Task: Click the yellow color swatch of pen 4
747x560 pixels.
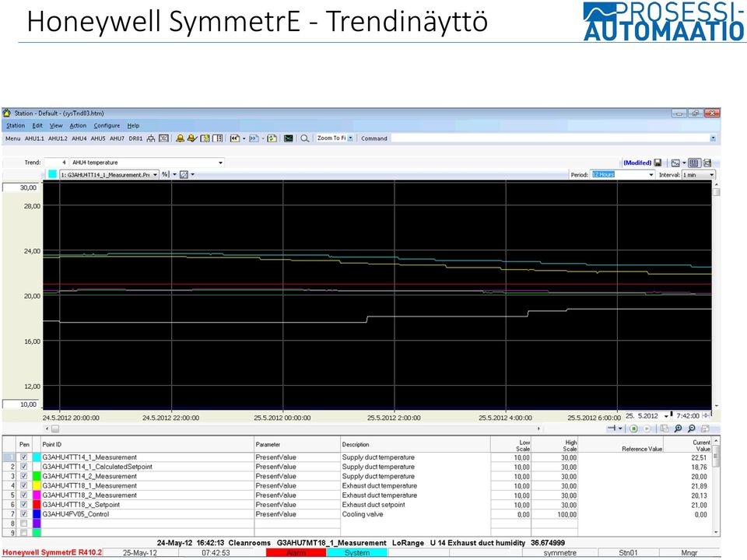Action: click(37, 485)
